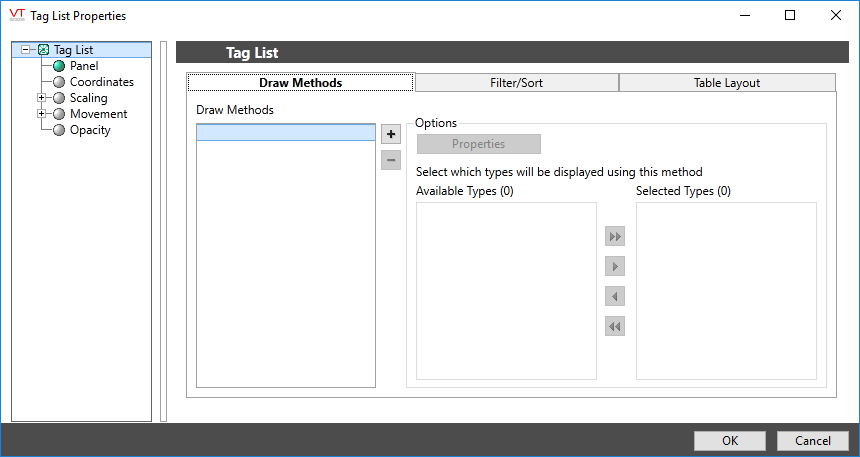Screen dimensions: 860x457
Task: Click the Tag List root icon in tree
Action: (x=43, y=50)
